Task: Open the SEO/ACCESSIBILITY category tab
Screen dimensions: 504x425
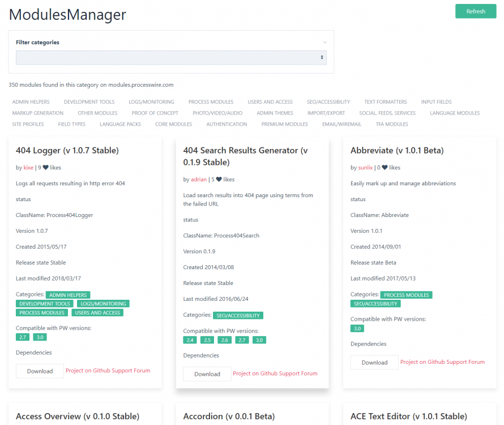Action: click(x=328, y=102)
